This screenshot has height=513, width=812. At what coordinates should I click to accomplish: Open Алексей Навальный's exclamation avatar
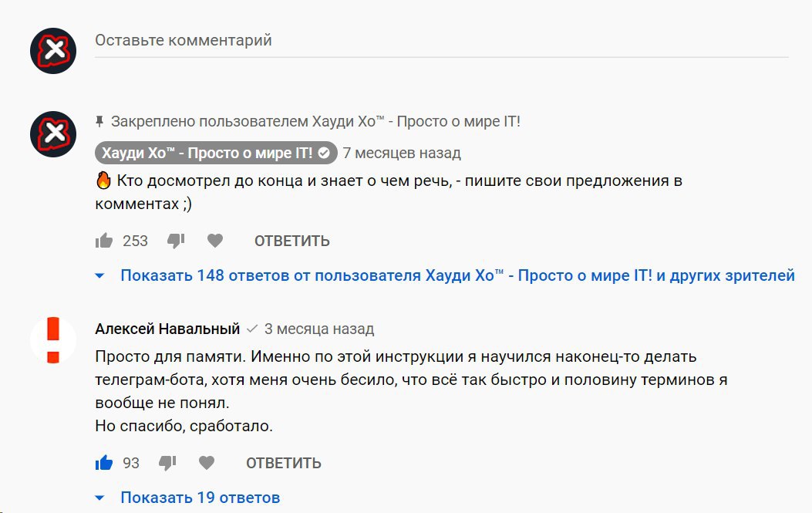pos(53,340)
